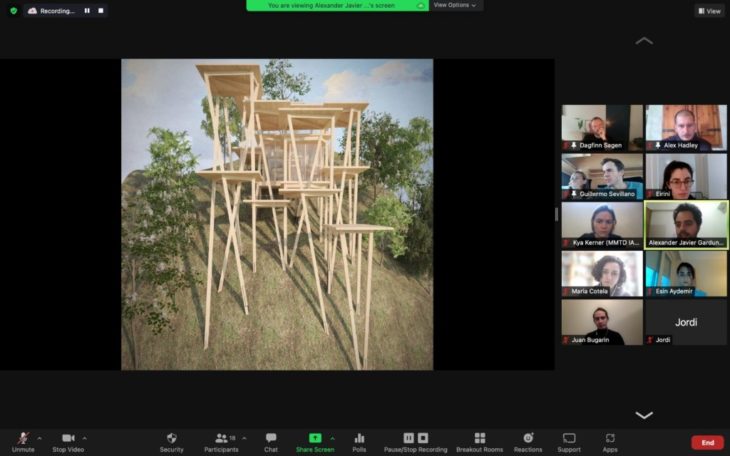Click the Support icon
This screenshot has width=730, height=456.
[569, 440]
